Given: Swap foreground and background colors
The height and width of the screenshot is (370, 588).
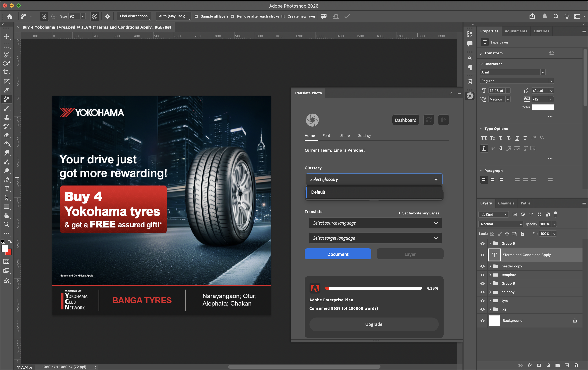Looking at the screenshot, I should coord(10,241).
